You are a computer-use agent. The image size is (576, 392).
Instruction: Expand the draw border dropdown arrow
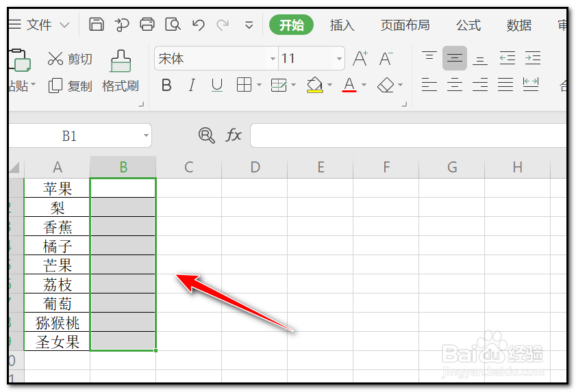[293, 85]
